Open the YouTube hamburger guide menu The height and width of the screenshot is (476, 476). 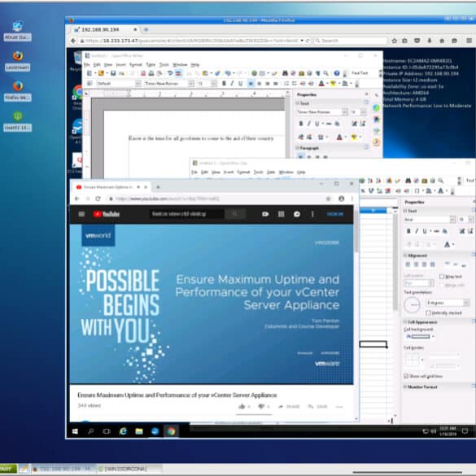pyautogui.click(x=81, y=214)
